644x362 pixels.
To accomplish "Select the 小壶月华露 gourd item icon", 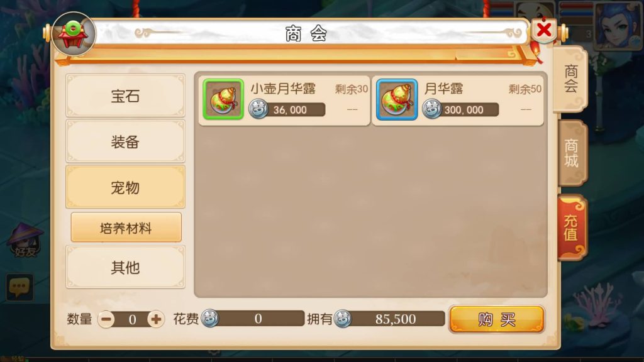I will point(223,99).
